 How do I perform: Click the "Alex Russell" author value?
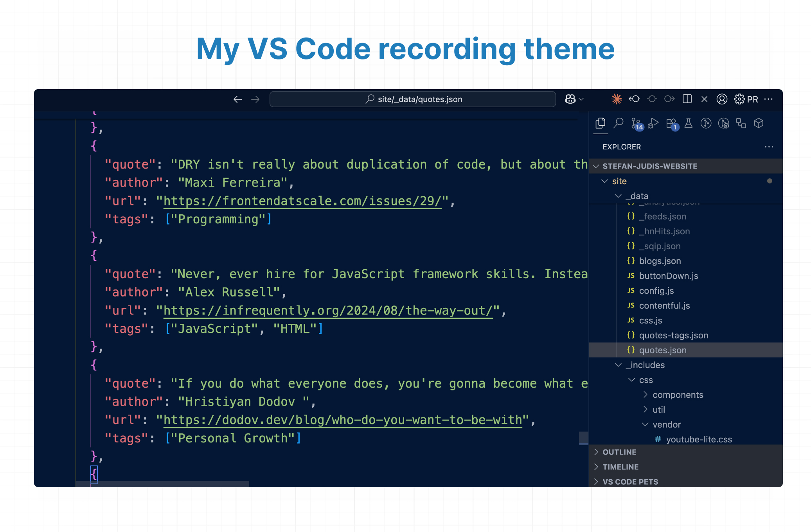(229, 292)
